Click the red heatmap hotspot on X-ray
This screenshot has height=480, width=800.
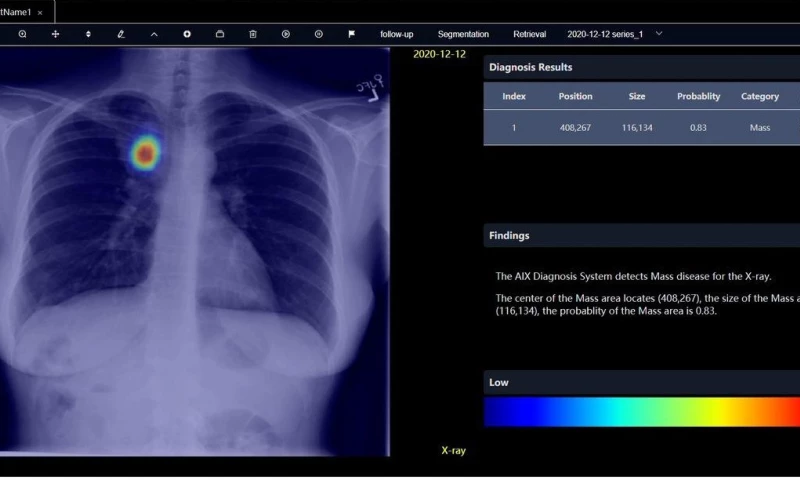click(x=146, y=153)
